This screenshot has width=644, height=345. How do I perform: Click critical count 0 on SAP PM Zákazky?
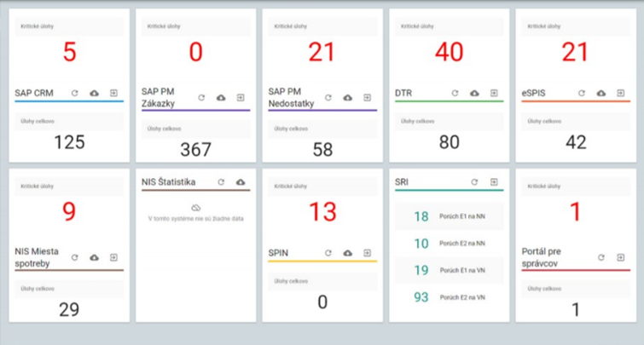click(x=196, y=52)
